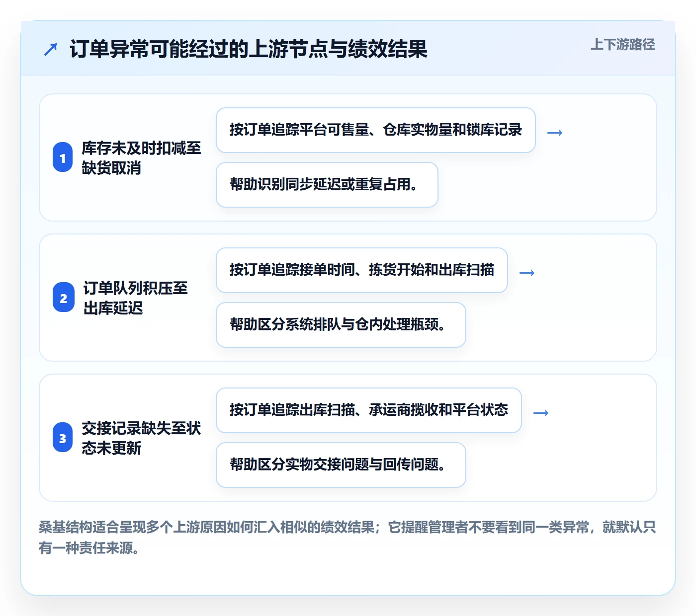This screenshot has width=696, height=616.
Task: Click the arrow after the 出库扫描 box
Action: (527, 273)
